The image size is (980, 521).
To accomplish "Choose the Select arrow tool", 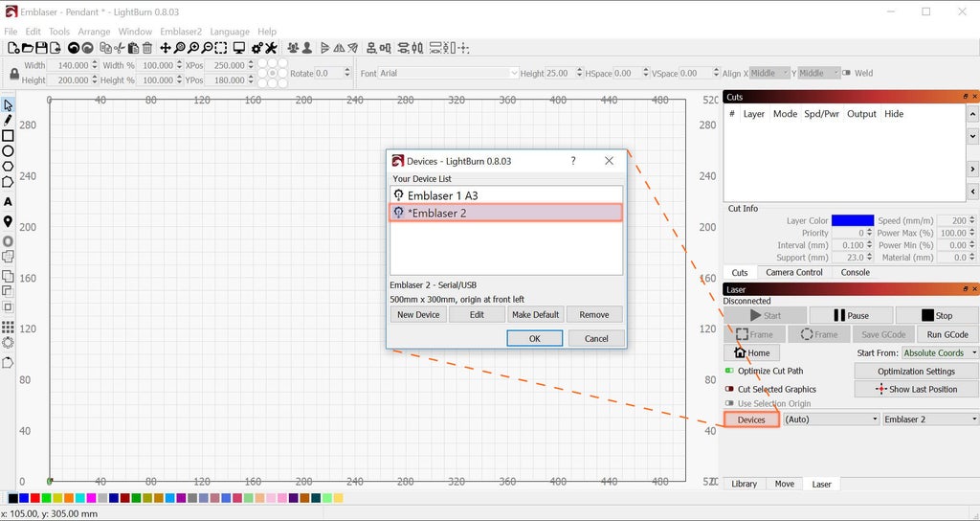I will coord(8,105).
